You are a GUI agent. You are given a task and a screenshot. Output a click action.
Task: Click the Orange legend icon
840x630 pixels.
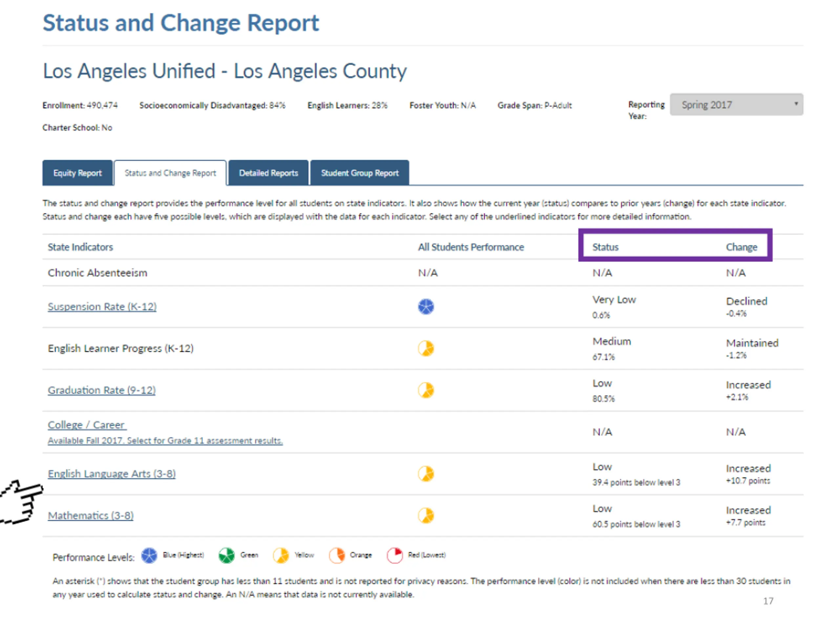336,556
